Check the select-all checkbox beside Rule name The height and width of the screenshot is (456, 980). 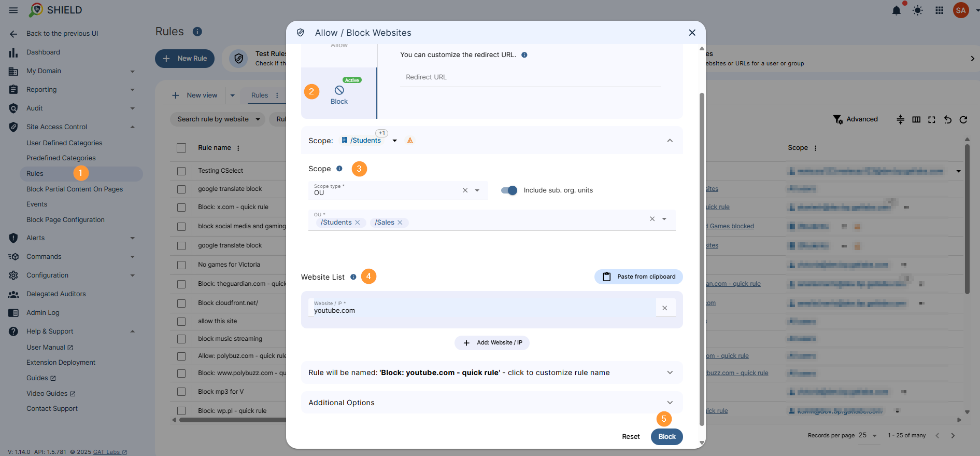coord(181,148)
